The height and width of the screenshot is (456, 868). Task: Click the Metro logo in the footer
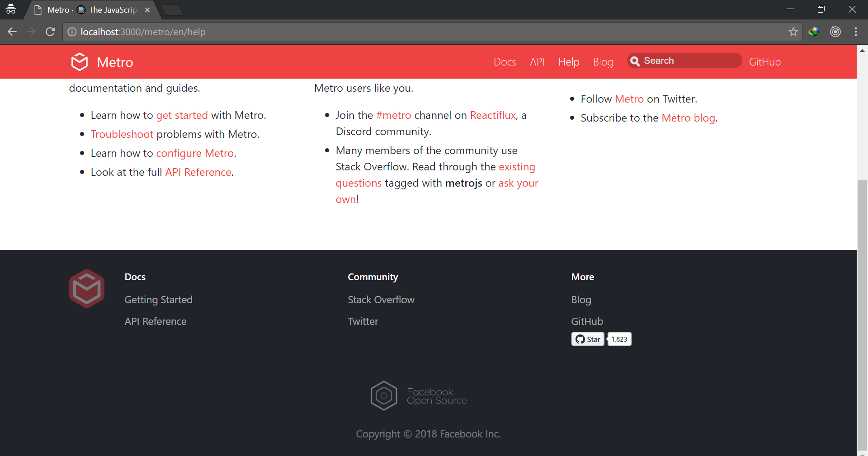point(87,289)
